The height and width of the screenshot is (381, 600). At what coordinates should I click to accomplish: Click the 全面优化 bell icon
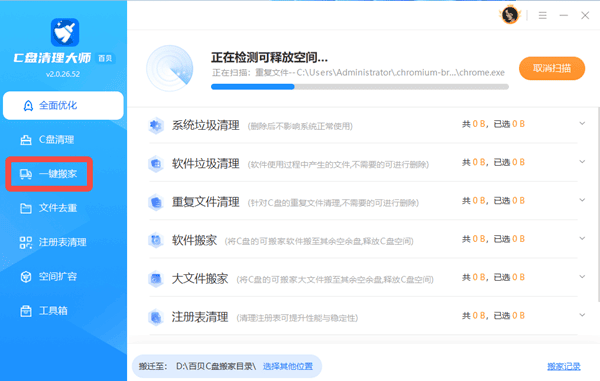point(28,106)
